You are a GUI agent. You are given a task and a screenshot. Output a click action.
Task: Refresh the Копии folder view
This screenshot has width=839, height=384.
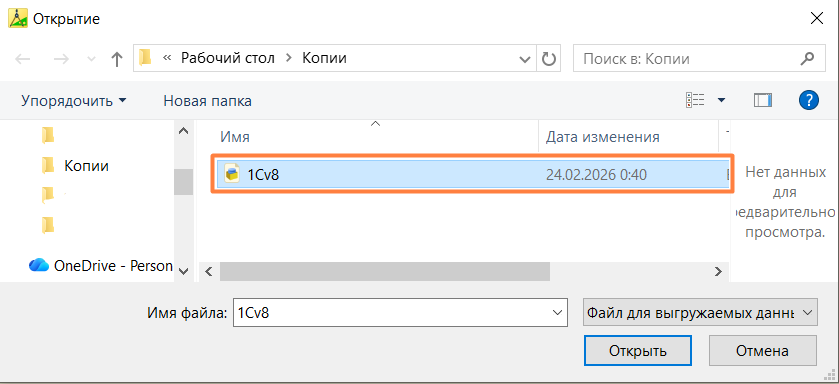548,58
